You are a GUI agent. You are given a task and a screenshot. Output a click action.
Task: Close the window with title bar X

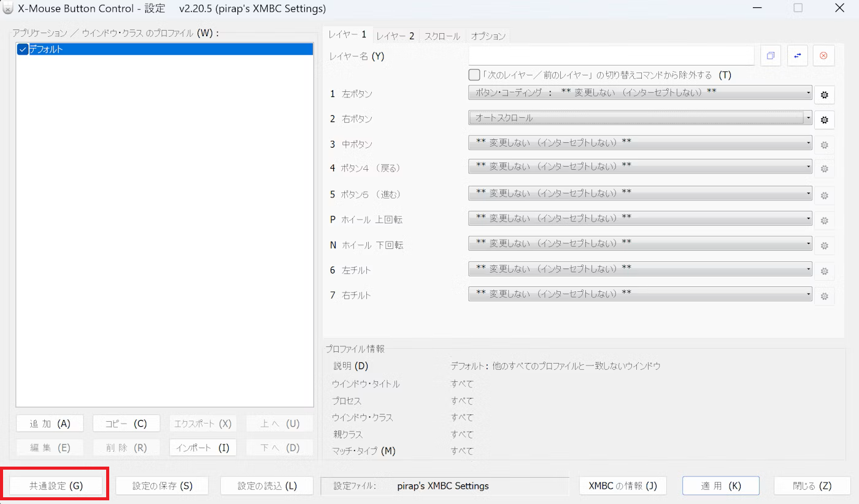point(839,9)
